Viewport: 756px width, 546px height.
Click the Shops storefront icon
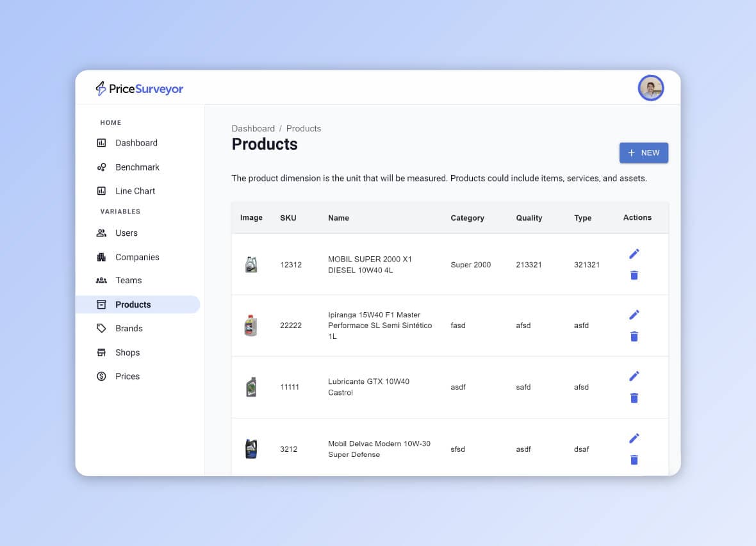[101, 352]
